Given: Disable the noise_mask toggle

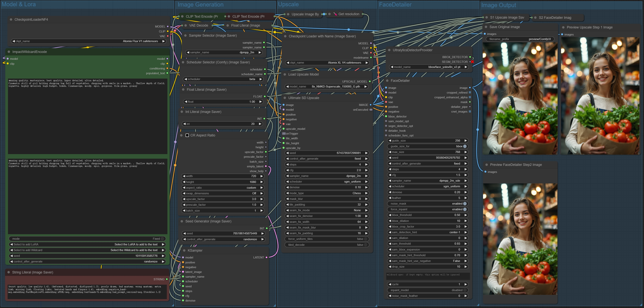Looking at the screenshot, I should click(465, 203).
